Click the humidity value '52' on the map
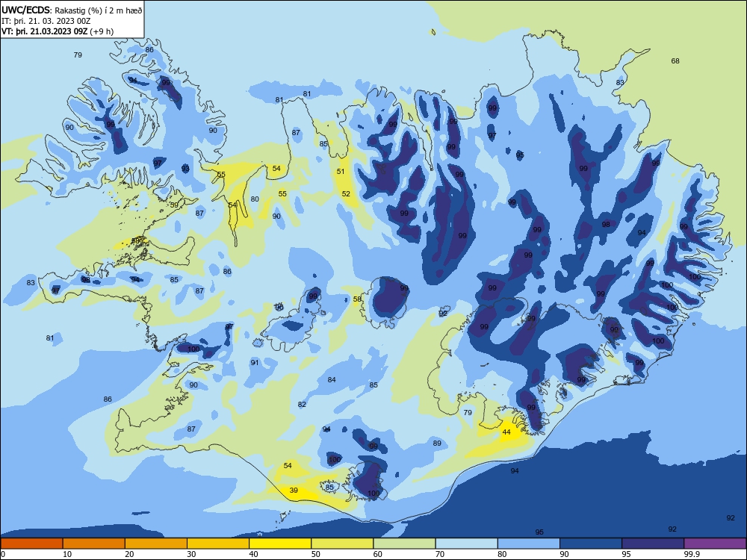The width and height of the screenshot is (747, 560). [x=346, y=194]
